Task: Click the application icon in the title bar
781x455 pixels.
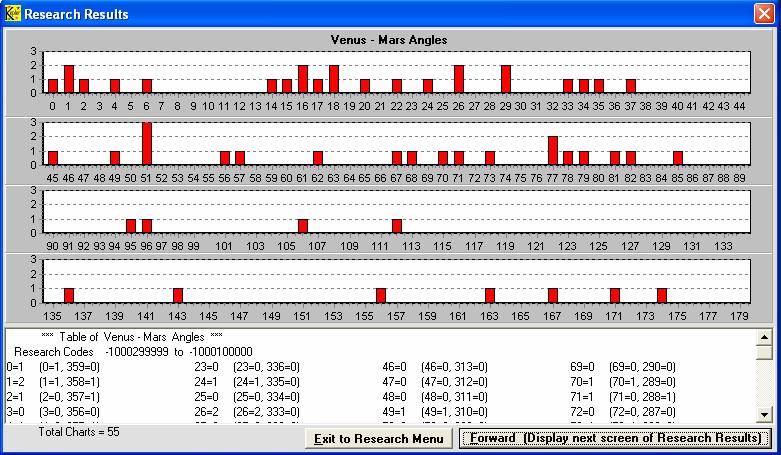Action: pyautogui.click(x=12, y=14)
